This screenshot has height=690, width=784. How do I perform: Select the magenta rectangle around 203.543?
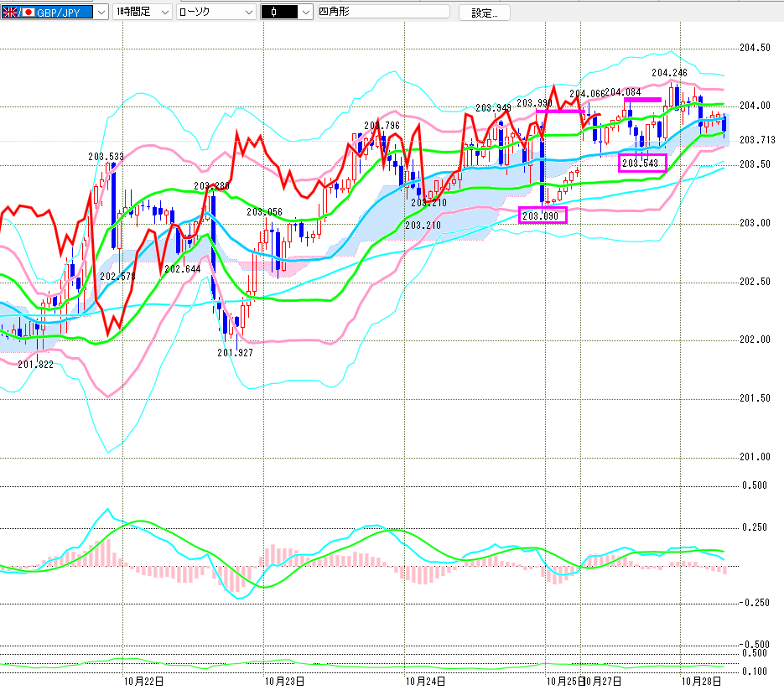[x=641, y=163]
